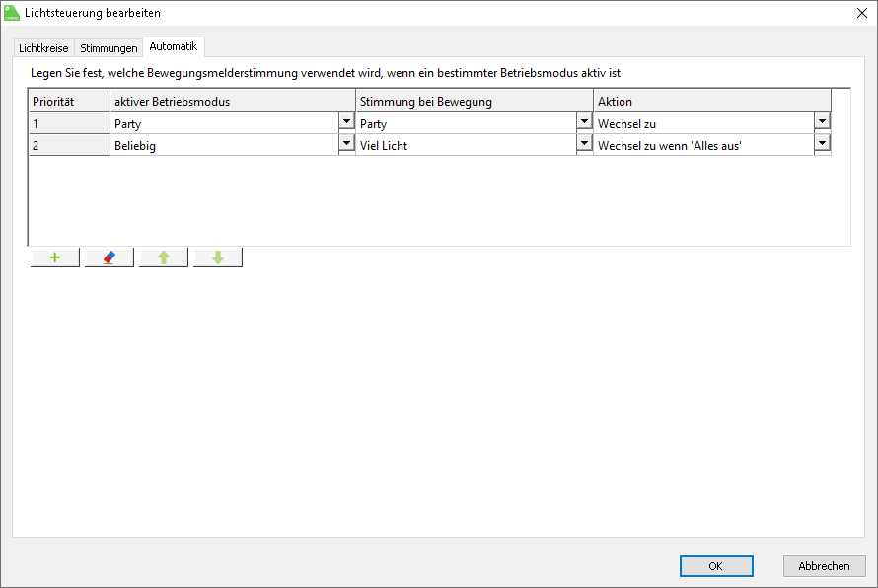Image resolution: width=878 pixels, height=588 pixels.
Task: Switch to the Lichtkreise tab
Action: click(43, 48)
